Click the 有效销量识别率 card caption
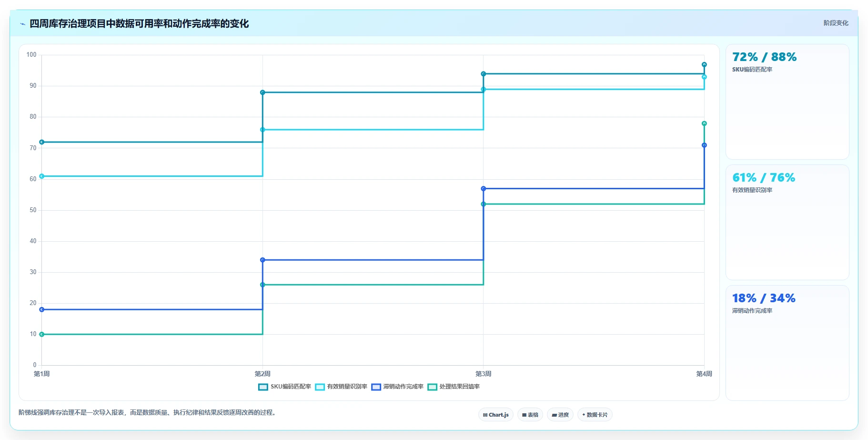 752,190
